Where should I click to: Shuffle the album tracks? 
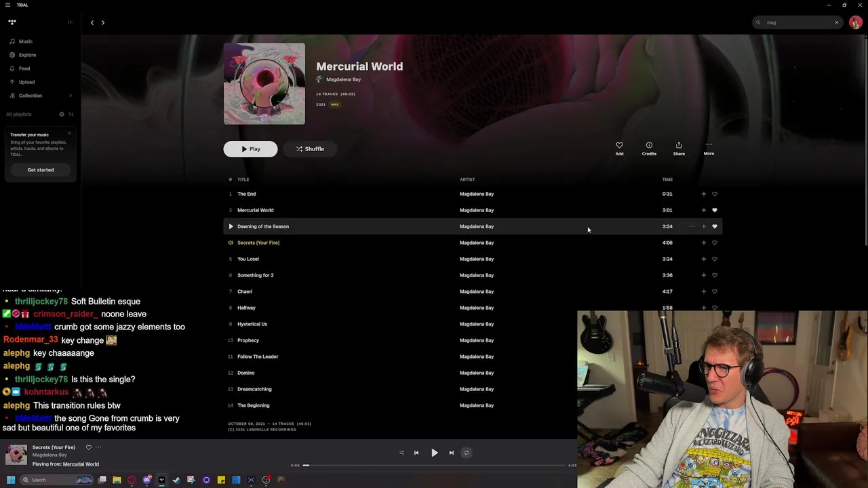[310, 149]
